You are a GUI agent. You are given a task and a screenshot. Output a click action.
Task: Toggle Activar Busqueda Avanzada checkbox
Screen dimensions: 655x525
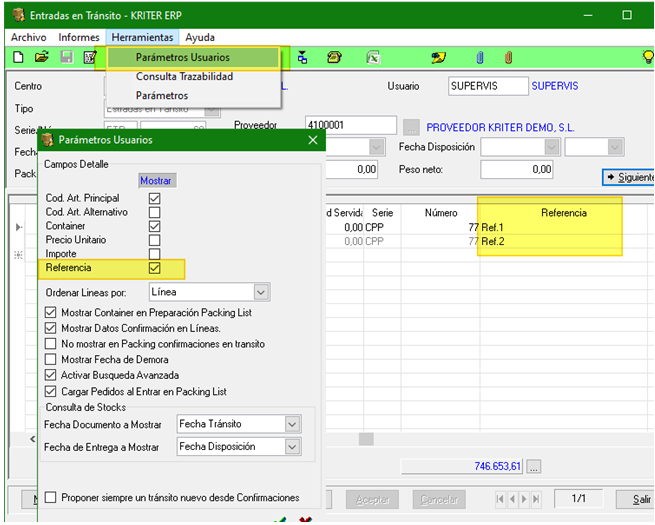[x=51, y=375]
